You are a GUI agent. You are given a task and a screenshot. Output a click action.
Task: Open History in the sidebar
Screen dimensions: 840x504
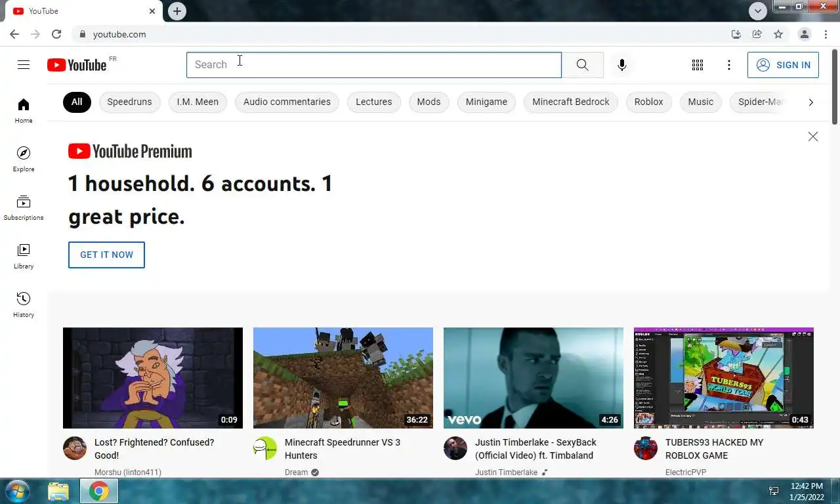click(x=24, y=304)
